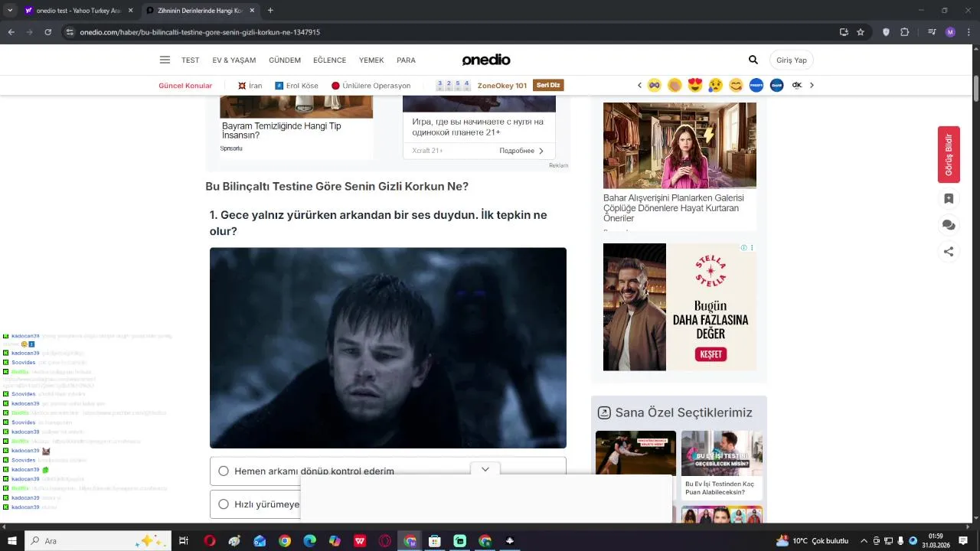Image resolution: width=980 pixels, height=551 pixels.
Task: Click KEŞFET on the Stella ad
Action: [710, 354]
